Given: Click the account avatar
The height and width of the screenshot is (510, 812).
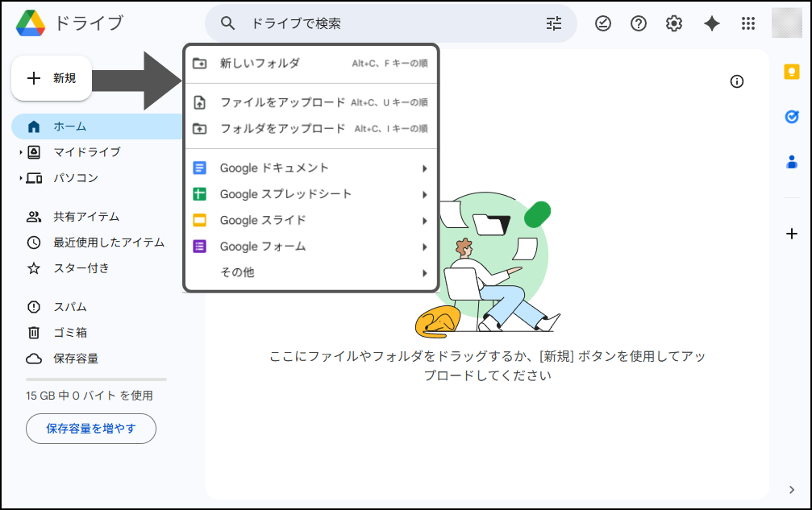Looking at the screenshot, I should (787, 23).
